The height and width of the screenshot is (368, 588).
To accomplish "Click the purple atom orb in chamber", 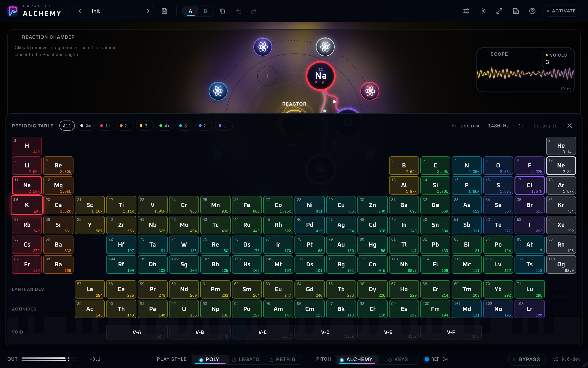I will point(263,47).
